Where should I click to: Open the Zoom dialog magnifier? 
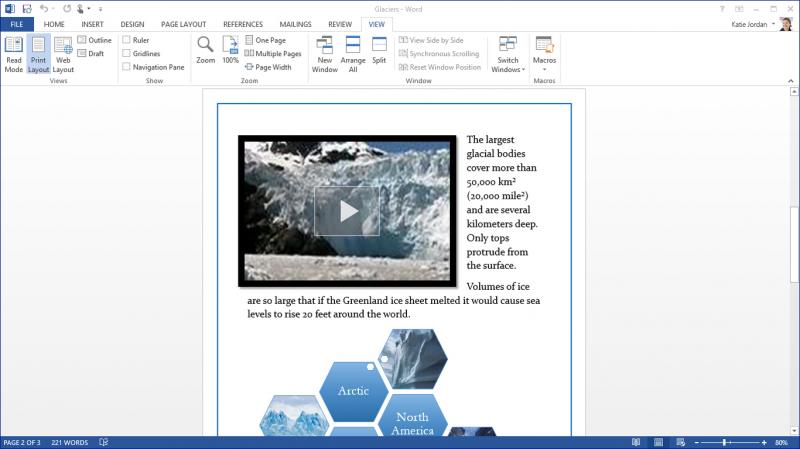[206, 50]
